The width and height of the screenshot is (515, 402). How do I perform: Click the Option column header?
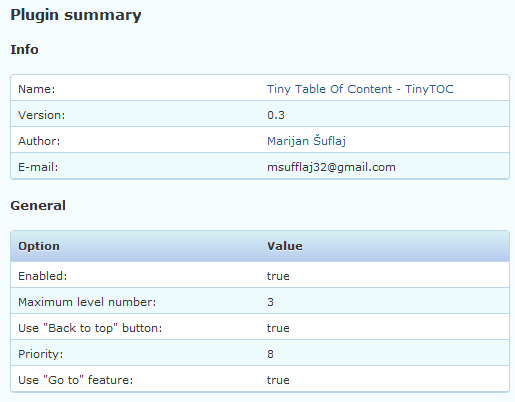click(x=39, y=246)
